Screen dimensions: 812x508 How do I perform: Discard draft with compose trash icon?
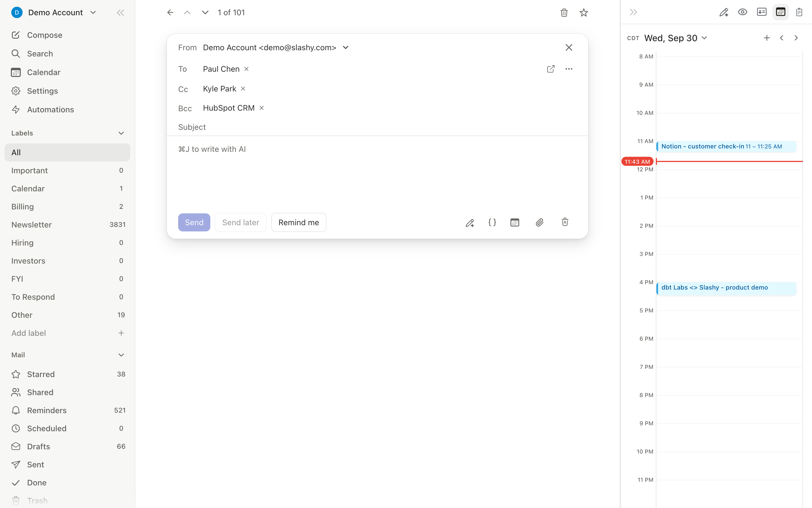[x=565, y=222]
